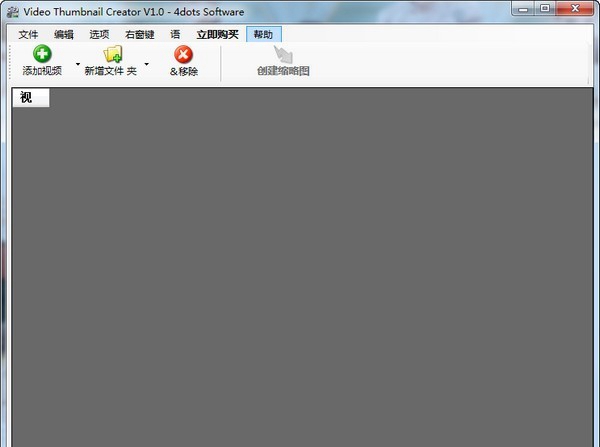Open the Edit (编辑) menu
This screenshot has width=600, height=447.
tap(64, 34)
